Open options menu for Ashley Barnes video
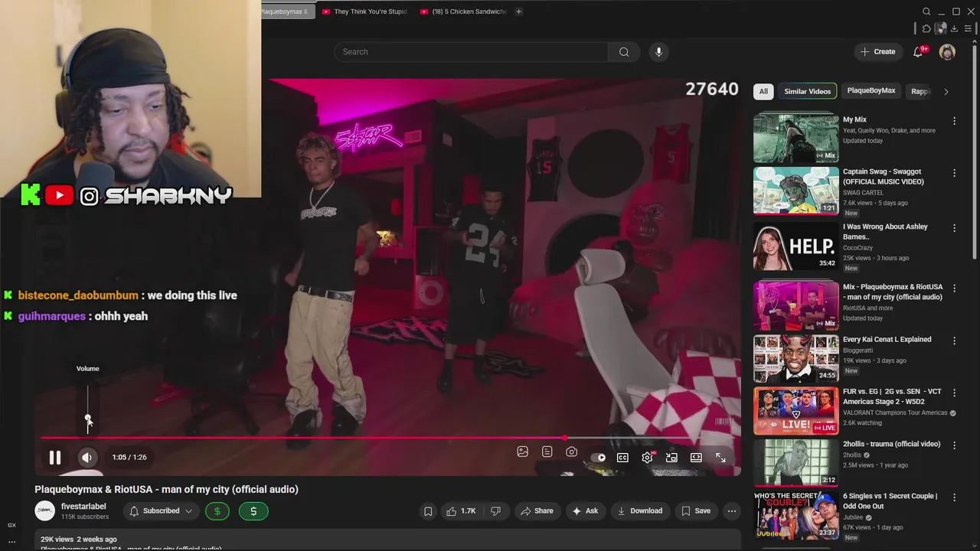This screenshot has height=551, width=980. [954, 228]
